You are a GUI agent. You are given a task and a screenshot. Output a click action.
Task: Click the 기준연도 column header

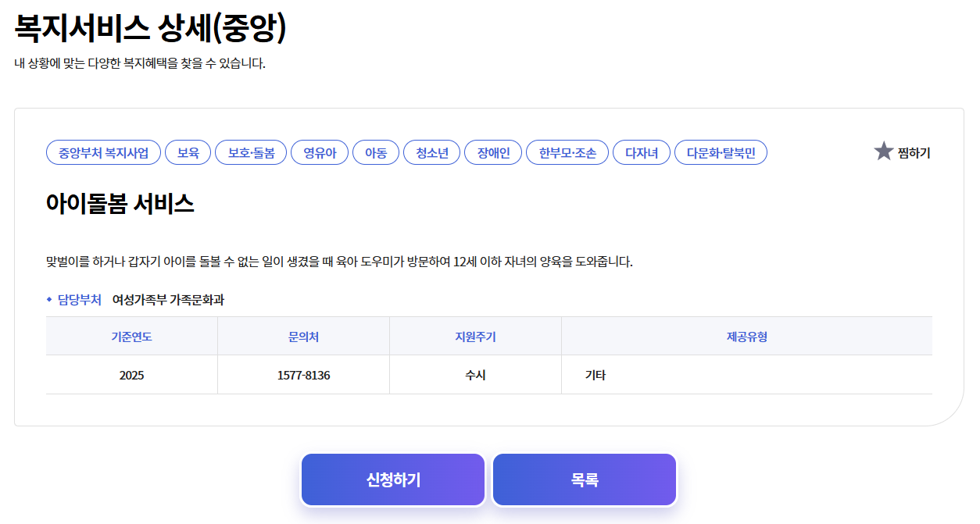[x=131, y=337]
